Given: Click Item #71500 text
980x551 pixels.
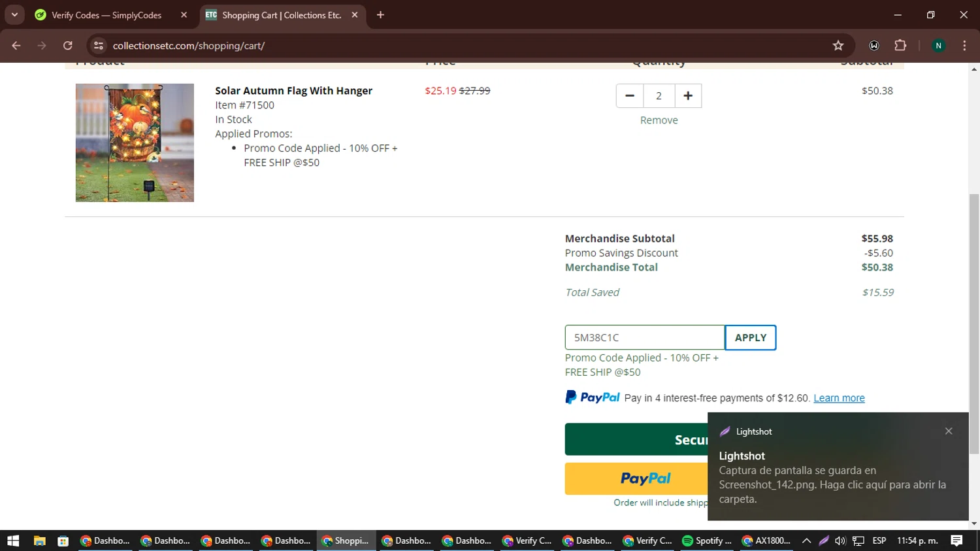Looking at the screenshot, I should [244, 105].
